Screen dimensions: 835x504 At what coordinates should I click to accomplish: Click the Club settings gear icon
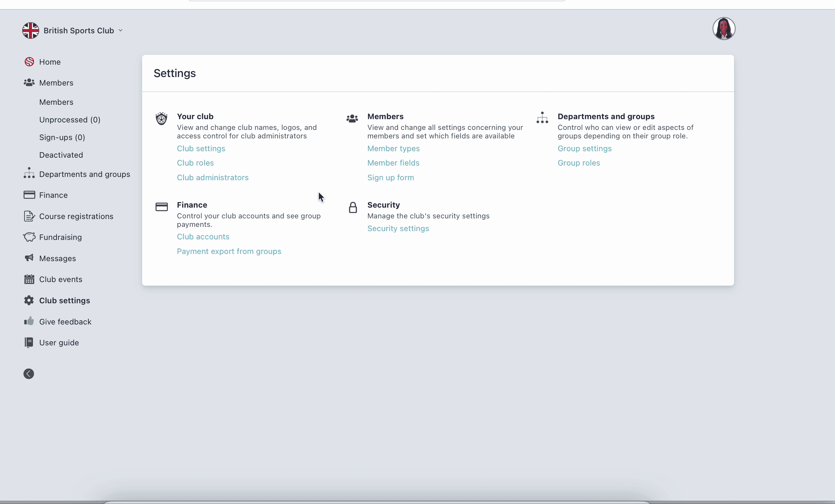[29, 300]
